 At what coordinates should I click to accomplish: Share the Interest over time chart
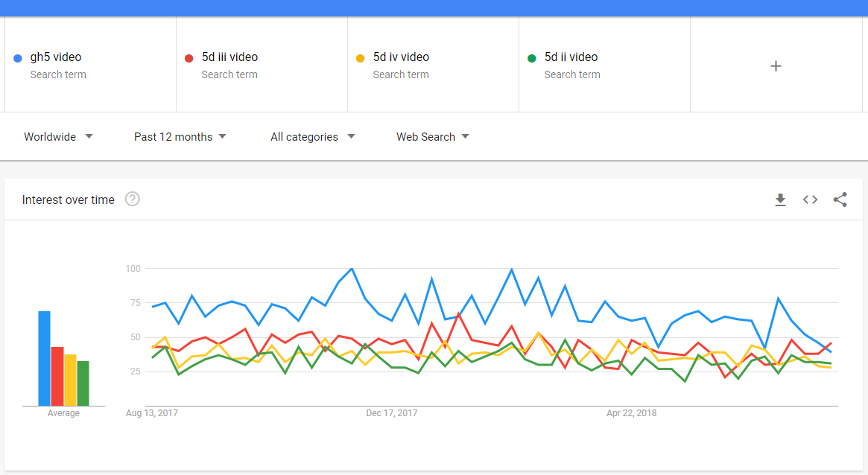tap(840, 200)
